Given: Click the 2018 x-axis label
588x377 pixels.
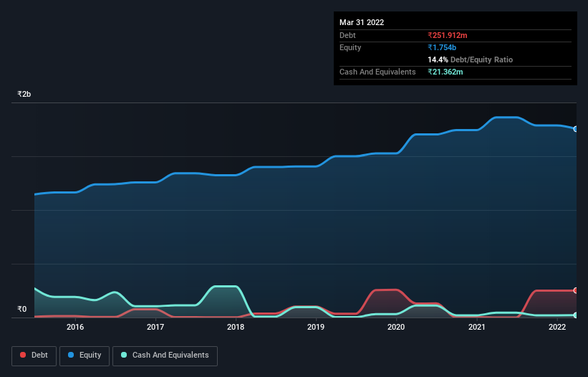Looking at the screenshot, I should point(236,327).
